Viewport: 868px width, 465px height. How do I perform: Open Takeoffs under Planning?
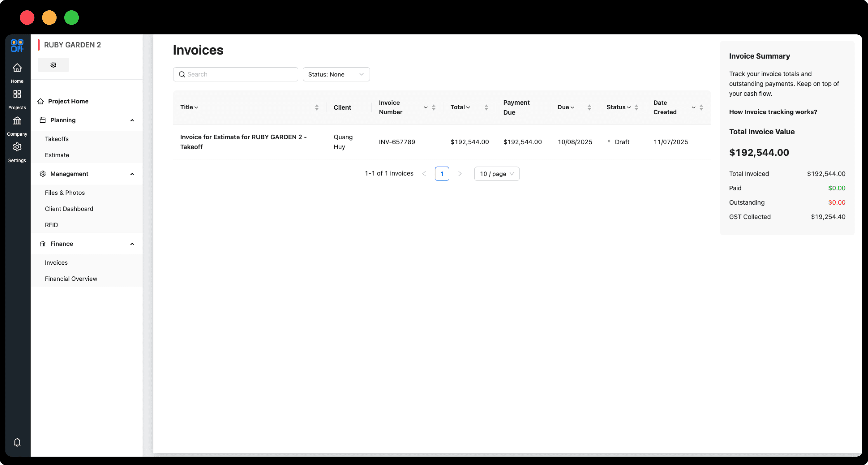pos(57,139)
